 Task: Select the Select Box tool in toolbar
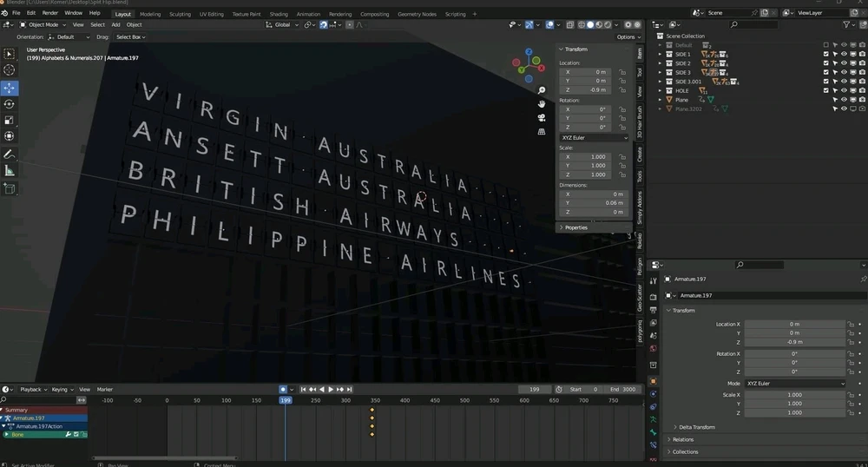click(x=10, y=54)
